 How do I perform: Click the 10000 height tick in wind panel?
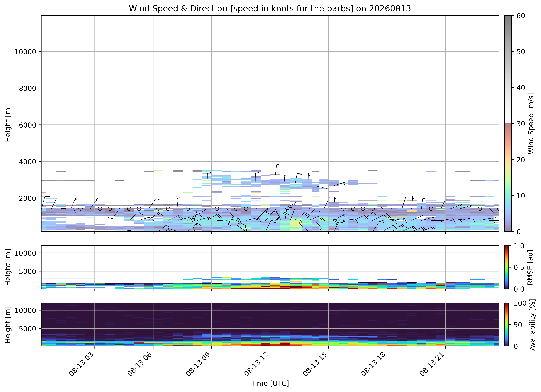click(x=25, y=52)
